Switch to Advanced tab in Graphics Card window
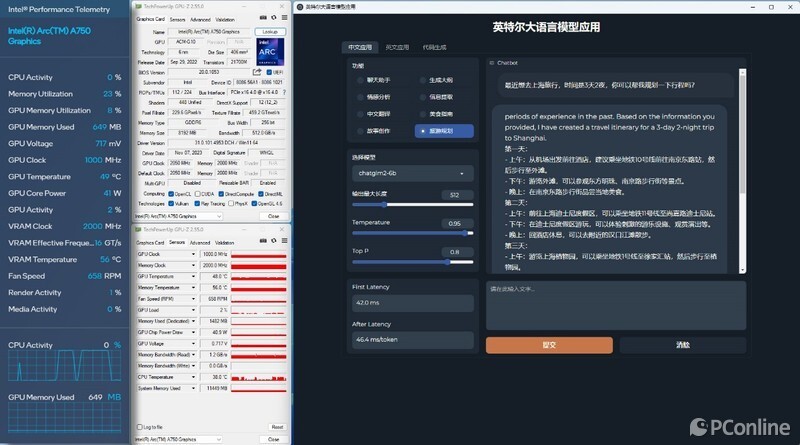Image resolution: width=800 pixels, height=445 pixels. (x=200, y=19)
